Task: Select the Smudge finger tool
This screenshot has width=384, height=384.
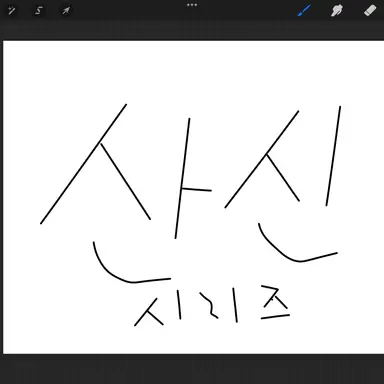Action: pos(337,11)
